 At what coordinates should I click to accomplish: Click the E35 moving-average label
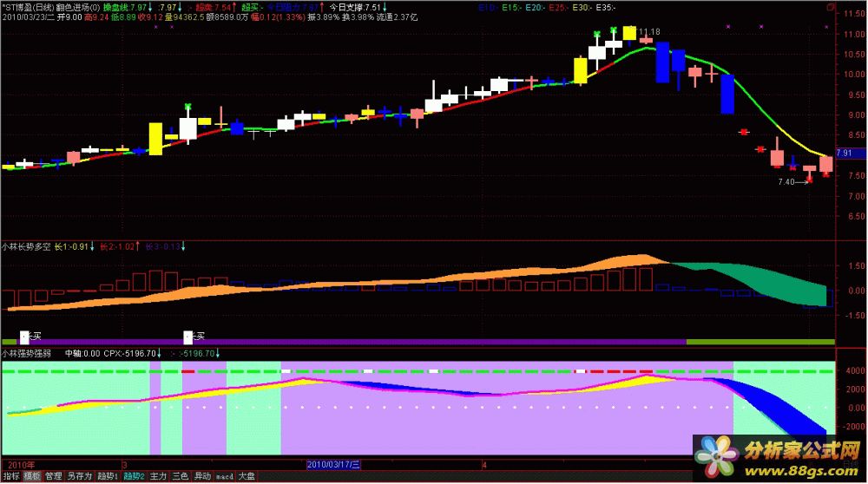coord(605,8)
